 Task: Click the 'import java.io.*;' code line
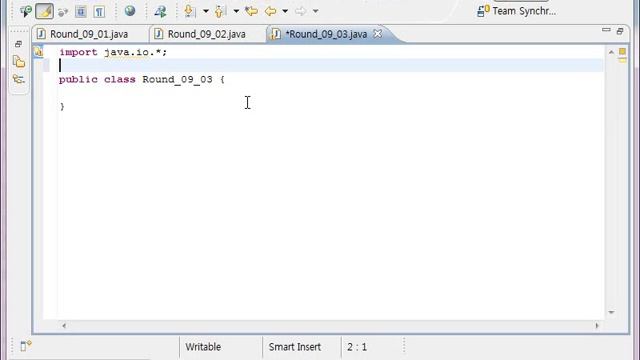(x=113, y=52)
